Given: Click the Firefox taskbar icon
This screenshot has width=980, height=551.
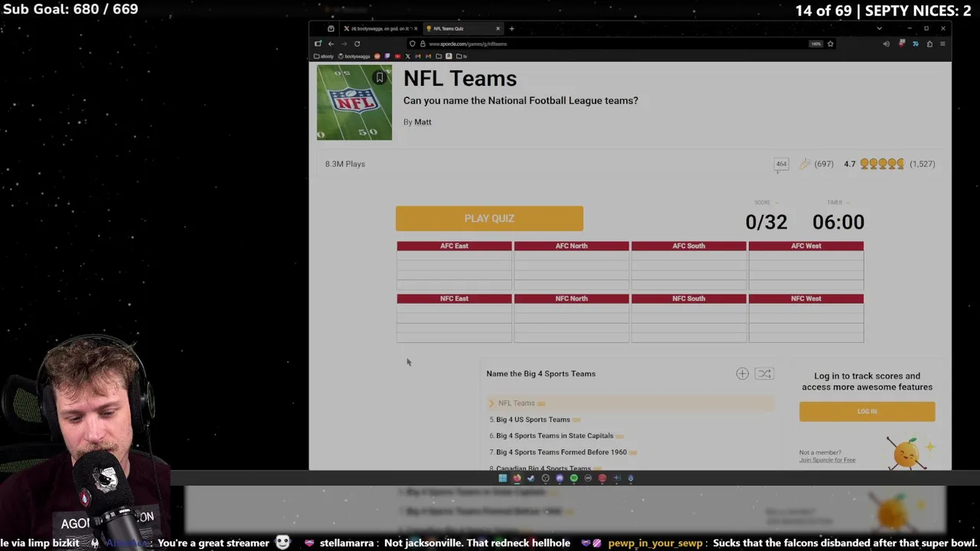Looking at the screenshot, I should click(x=517, y=478).
